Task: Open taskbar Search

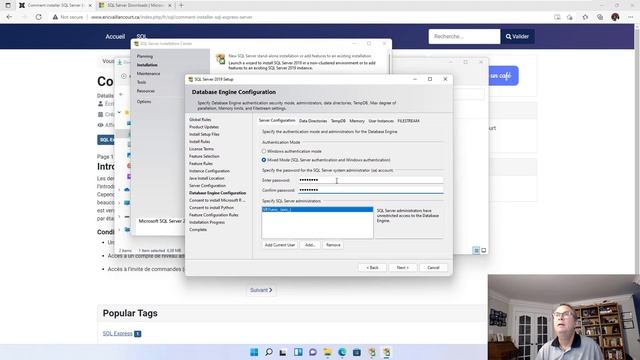Action: (269, 352)
